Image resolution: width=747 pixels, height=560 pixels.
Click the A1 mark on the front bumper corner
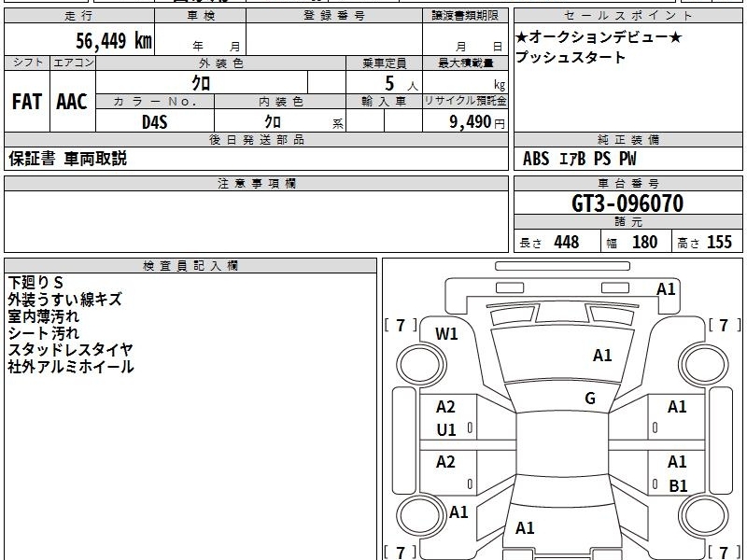point(666,289)
